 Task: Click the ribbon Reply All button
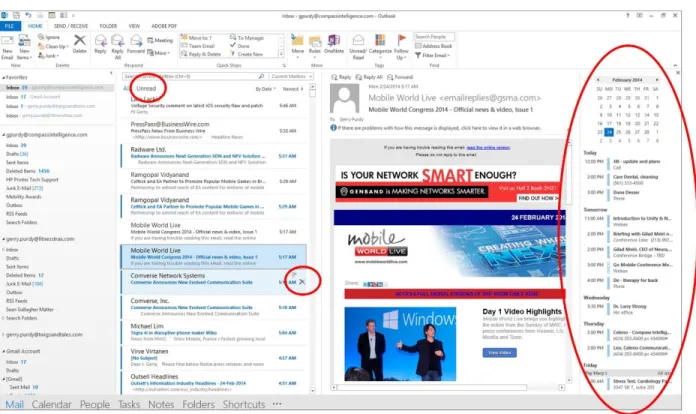[x=118, y=46]
